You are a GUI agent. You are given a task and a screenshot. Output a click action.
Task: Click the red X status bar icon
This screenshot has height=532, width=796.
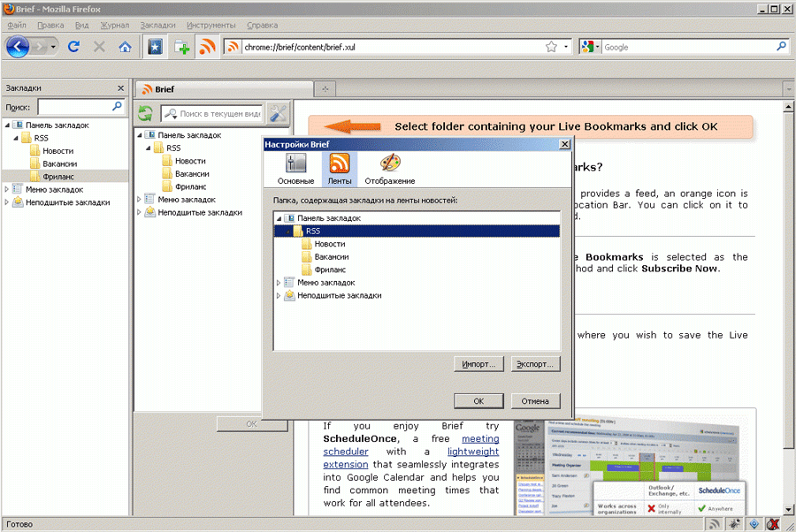[x=773, y=524]
